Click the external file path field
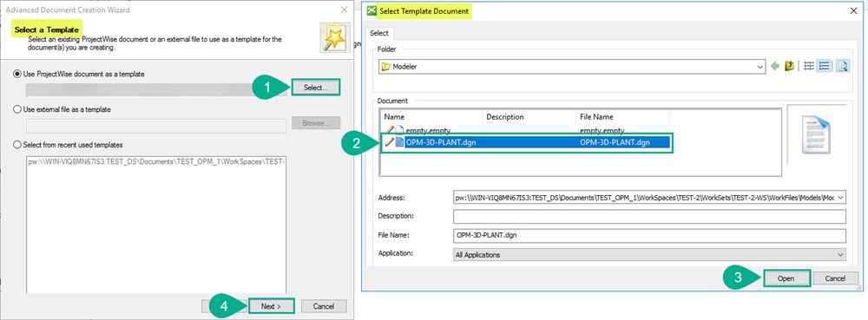The image size is (868, 320). [156, 126]
